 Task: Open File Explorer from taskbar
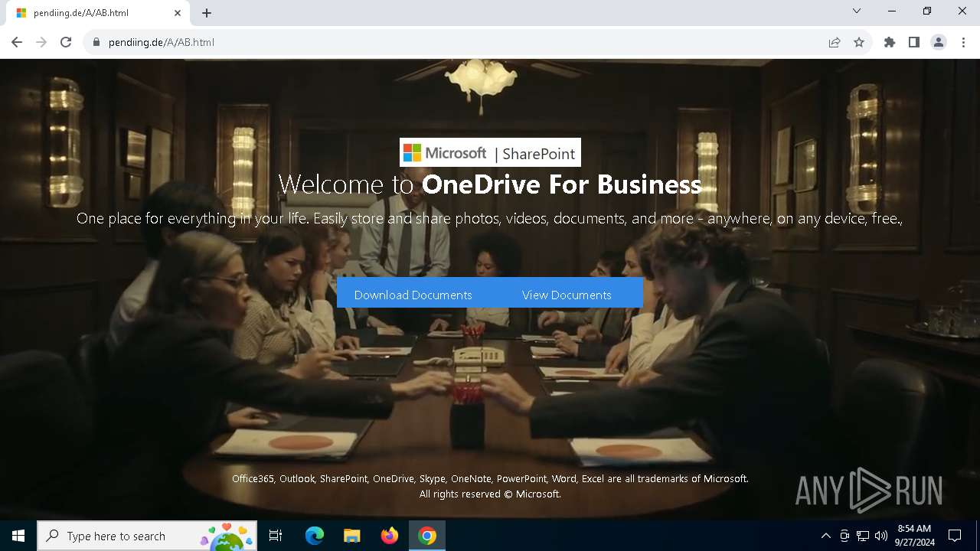pos(352,536)
